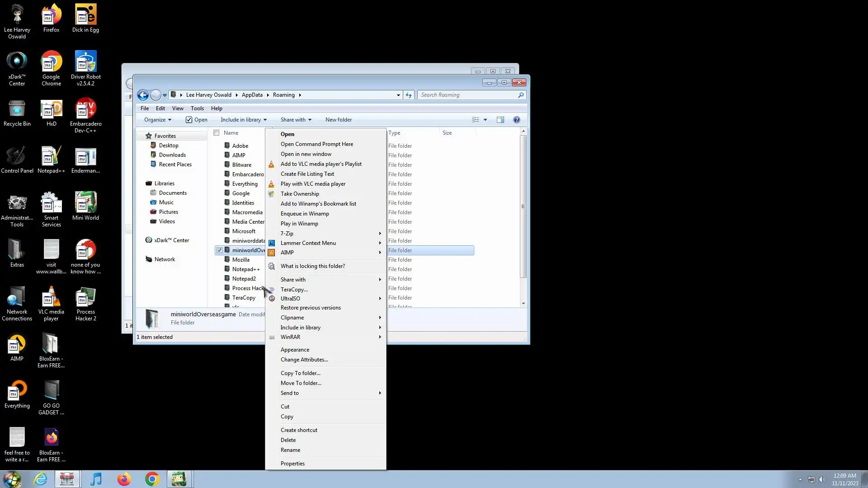Tick the select-all checkbox beside Name
The image size is (868, 488).
(217, 133)
